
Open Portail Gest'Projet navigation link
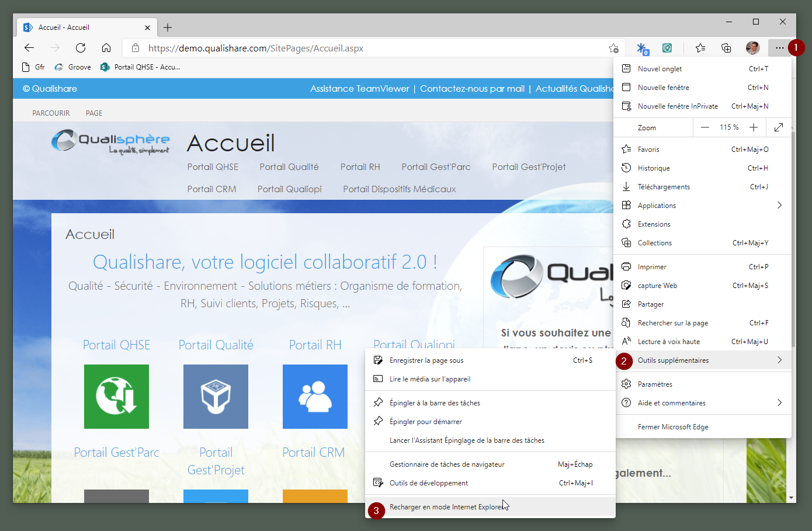click(x=529, y=167)
